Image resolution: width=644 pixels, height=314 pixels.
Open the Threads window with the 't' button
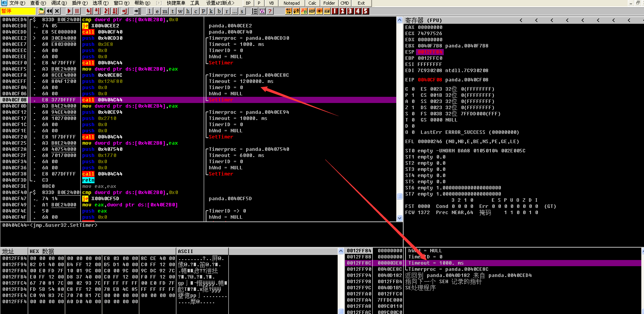tap(172, 11)
